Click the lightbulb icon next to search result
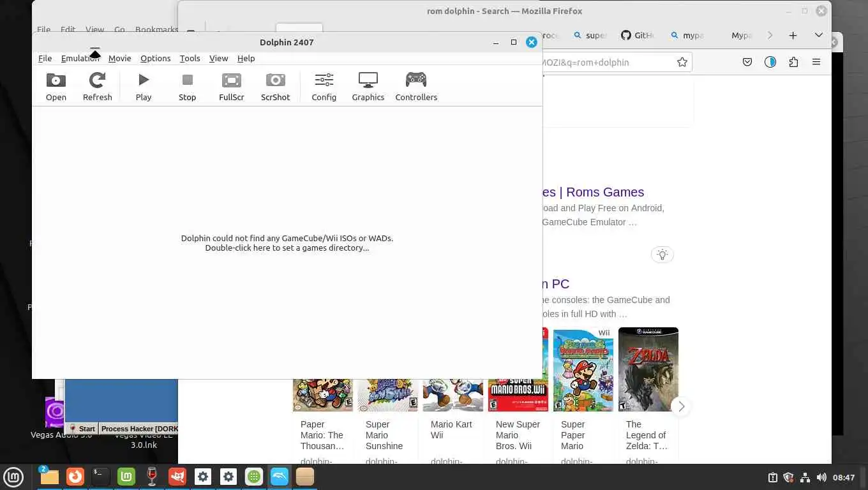The height and width of the screenshot is (490, 868). (662, 255)
